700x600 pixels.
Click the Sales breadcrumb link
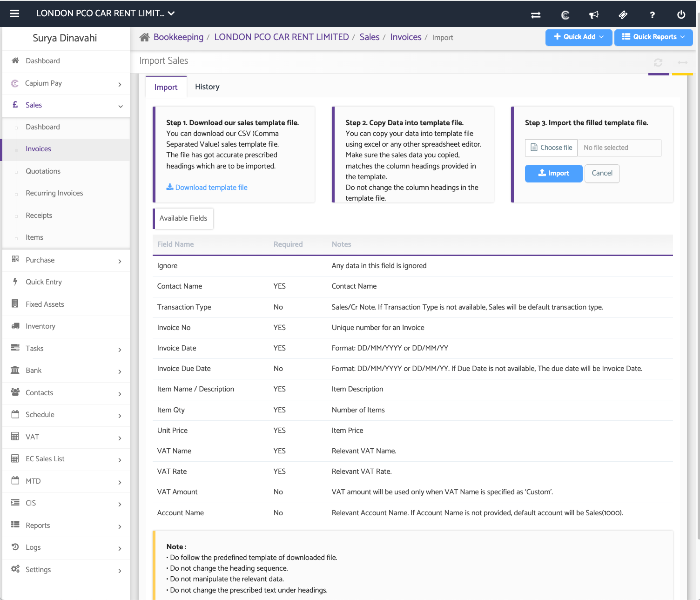tap(370, 37)
